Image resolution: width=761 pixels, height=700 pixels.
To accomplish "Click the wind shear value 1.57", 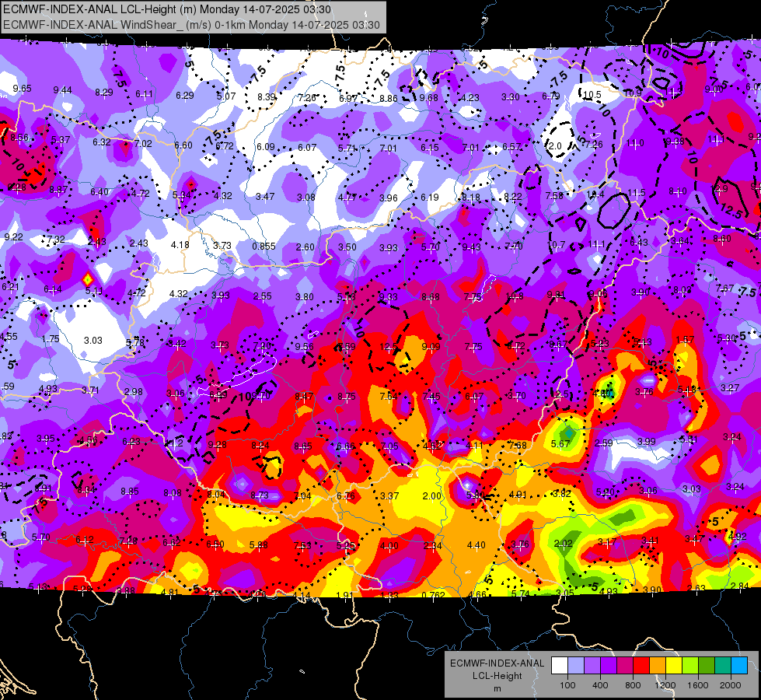I will tap(685, 340).
